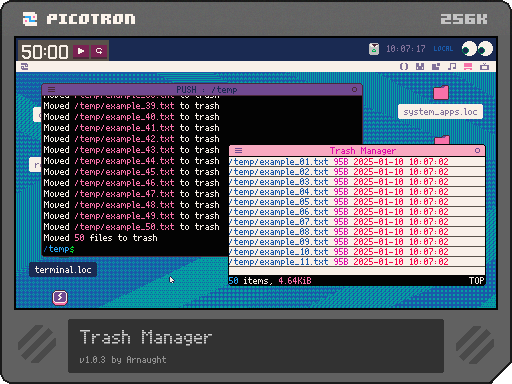
Task: Select the pink desktop workspace icon
Action: tap(468, 66)
